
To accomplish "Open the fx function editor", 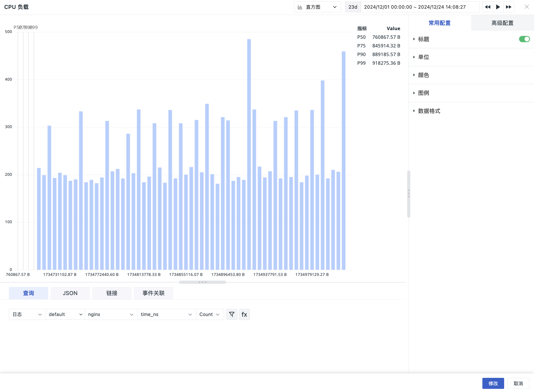I will pyautogui.click(x=244, y=314).
